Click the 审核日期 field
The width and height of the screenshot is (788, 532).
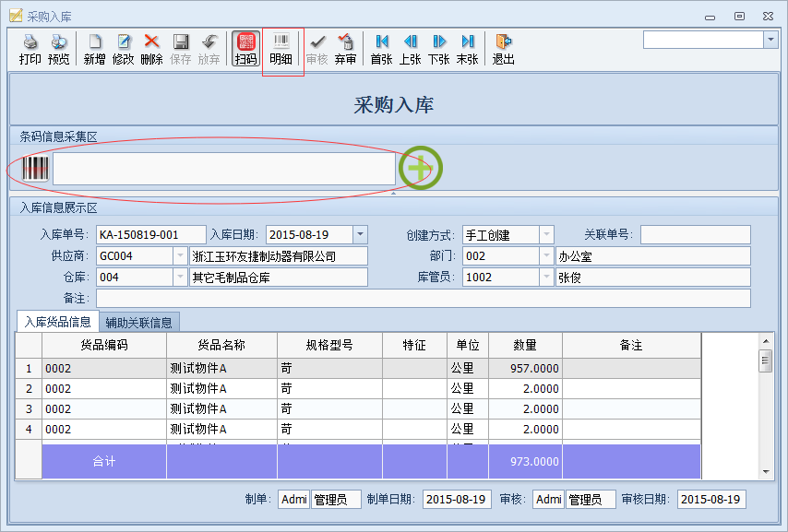[711, 499]
